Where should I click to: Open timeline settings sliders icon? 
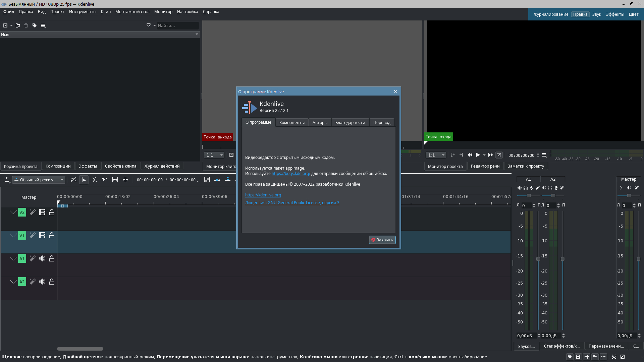point(6,180)
